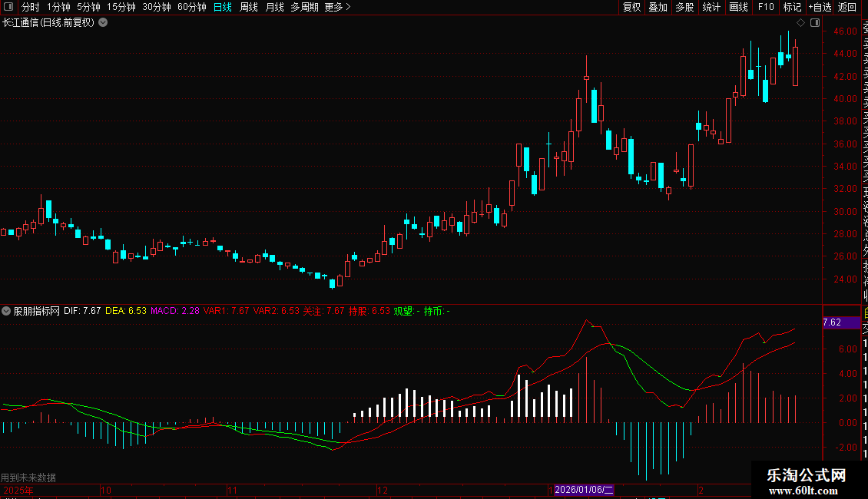Select the 5分钟 period tab
Screen dimensions: 868x499
[88, 7]
